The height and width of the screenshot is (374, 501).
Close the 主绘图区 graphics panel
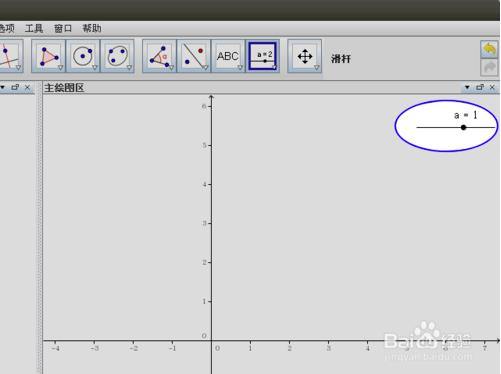pyautogui.click(x=492, y=87)
